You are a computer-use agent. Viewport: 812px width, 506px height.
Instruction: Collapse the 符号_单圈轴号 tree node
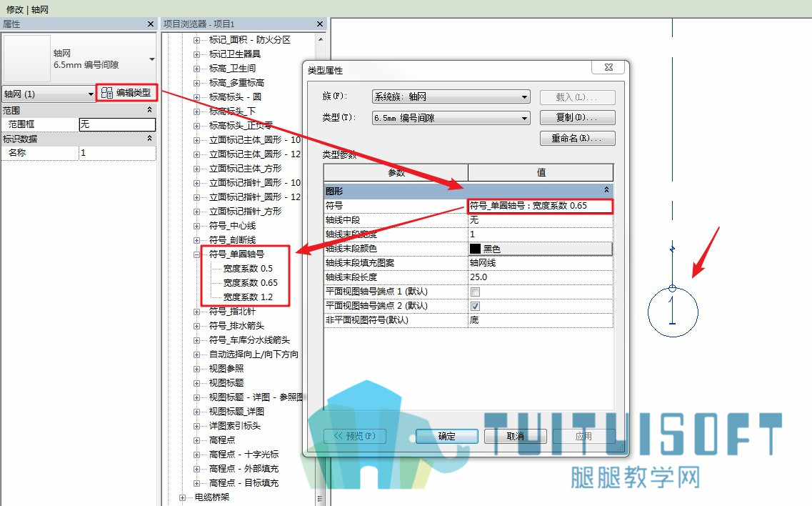[197, 254]
